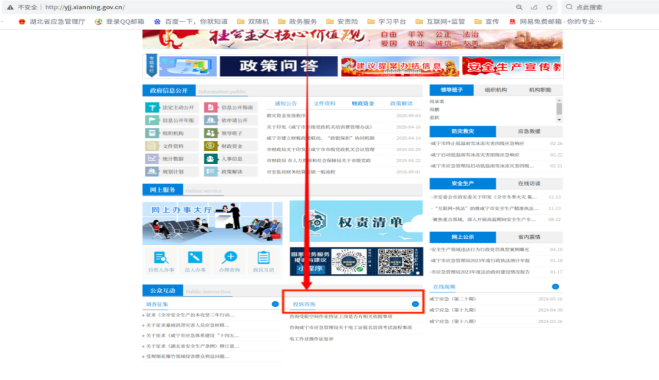Open more items next to 在线视频
The image size is (659, 380).
555,287
